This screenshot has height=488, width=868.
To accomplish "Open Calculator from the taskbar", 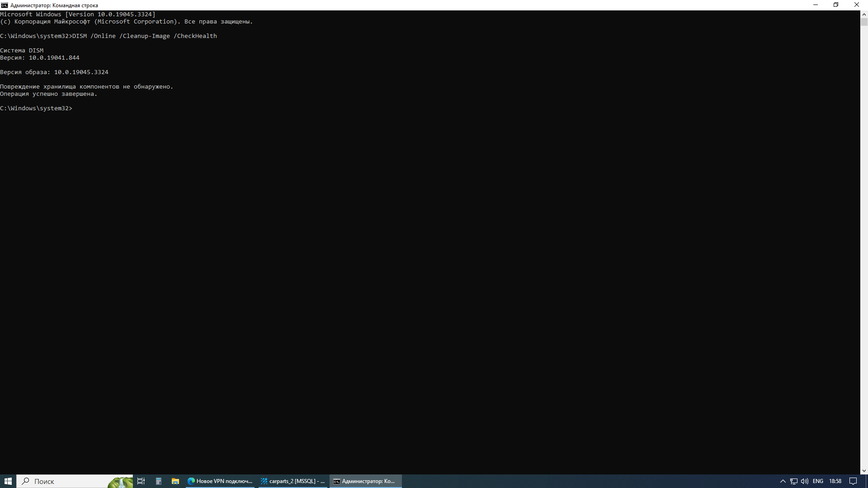I will [x=159, y=481].
